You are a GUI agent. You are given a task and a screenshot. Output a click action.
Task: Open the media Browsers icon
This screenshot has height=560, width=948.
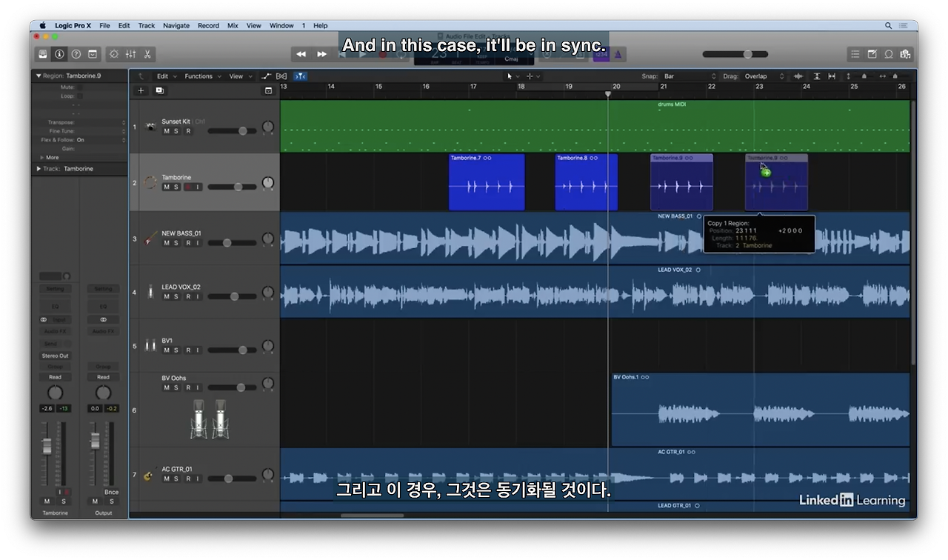905,54
